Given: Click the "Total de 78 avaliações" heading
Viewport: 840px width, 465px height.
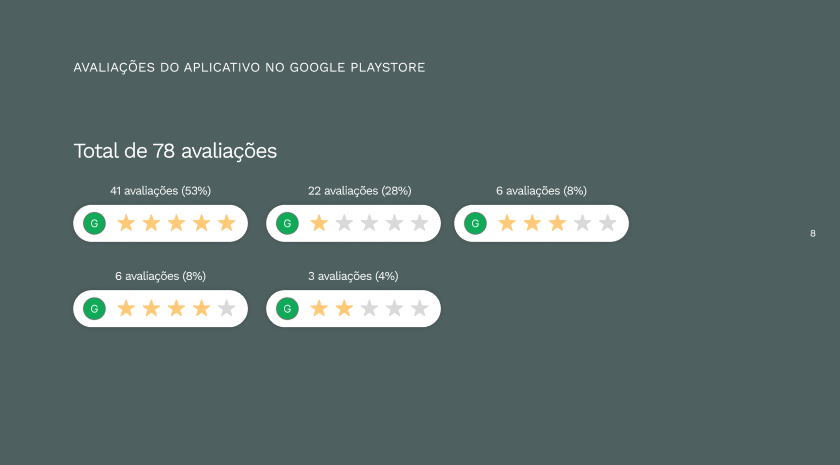Looking at the screenshot, I should pos(175,151).
